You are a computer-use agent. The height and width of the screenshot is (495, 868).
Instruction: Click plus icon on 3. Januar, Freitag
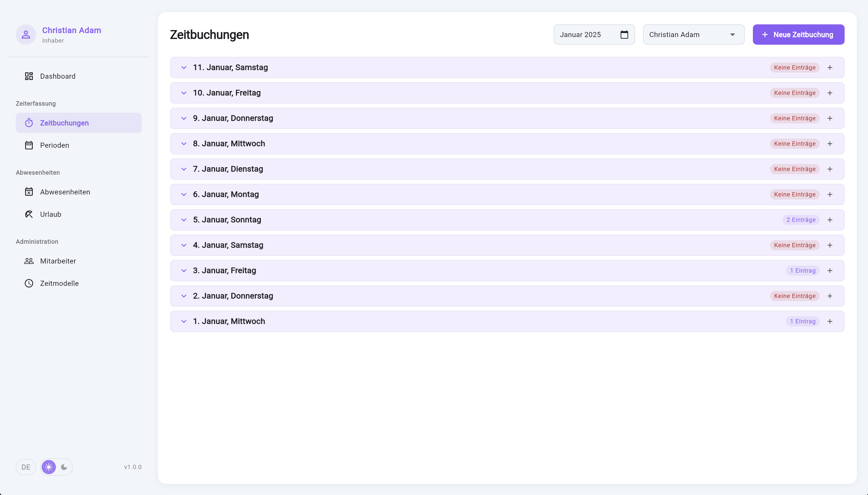pos(830,271)
